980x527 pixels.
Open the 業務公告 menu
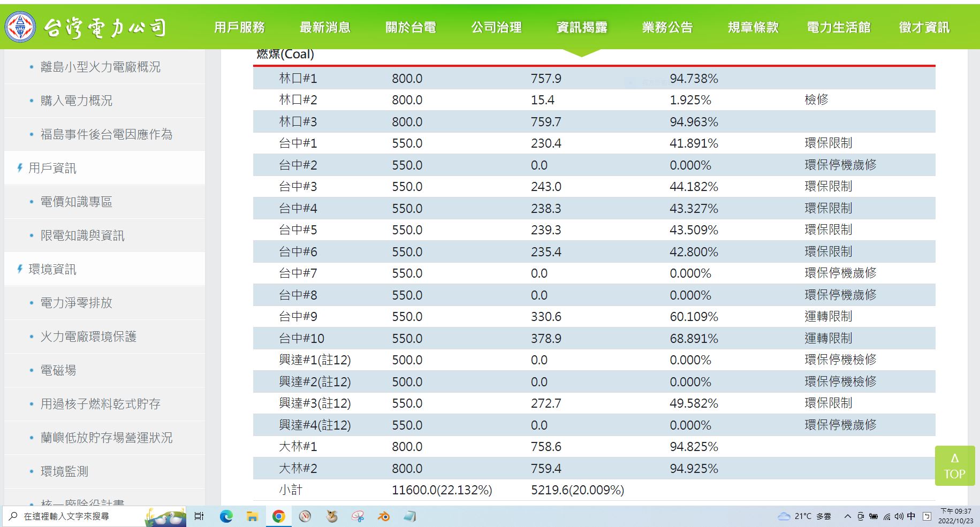668,27
